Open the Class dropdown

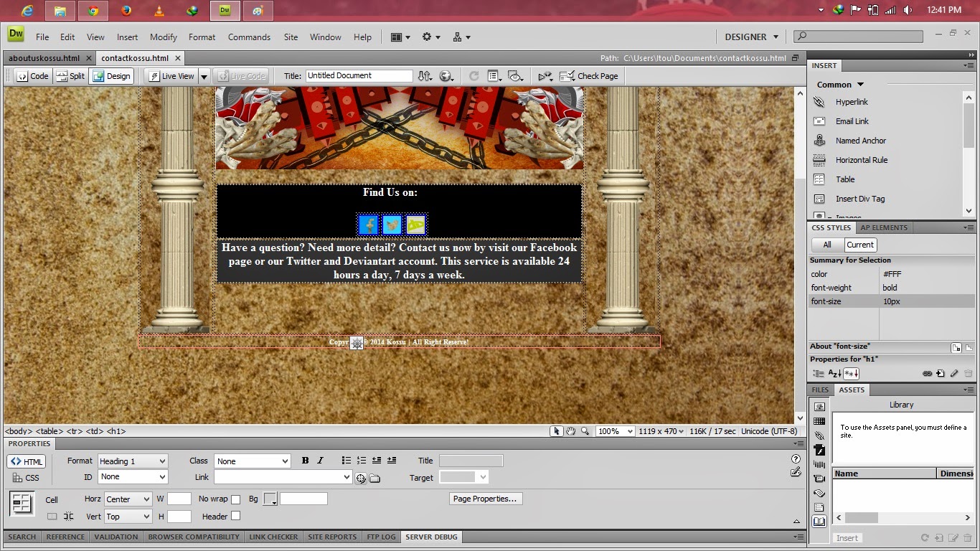tap(252, 461)
